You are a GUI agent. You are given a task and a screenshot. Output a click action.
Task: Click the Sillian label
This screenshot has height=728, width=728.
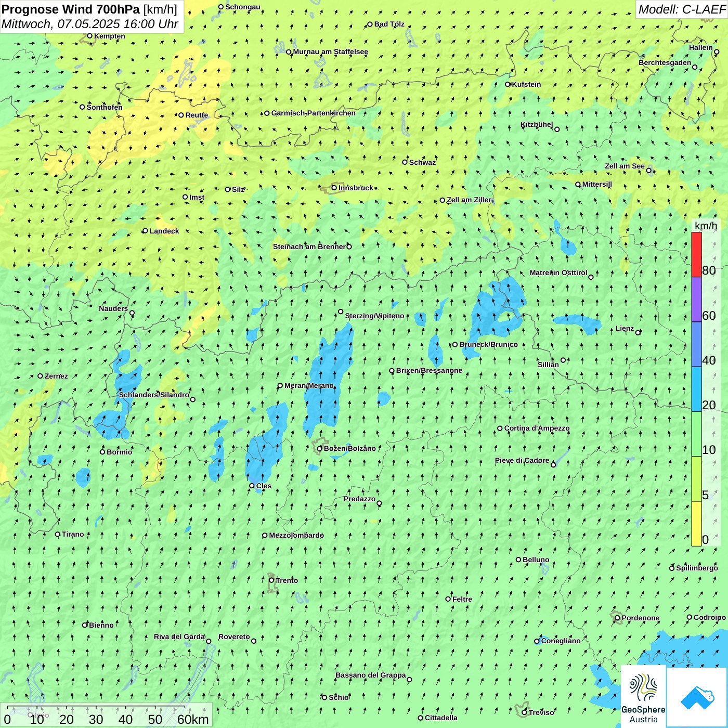point(548,365)
